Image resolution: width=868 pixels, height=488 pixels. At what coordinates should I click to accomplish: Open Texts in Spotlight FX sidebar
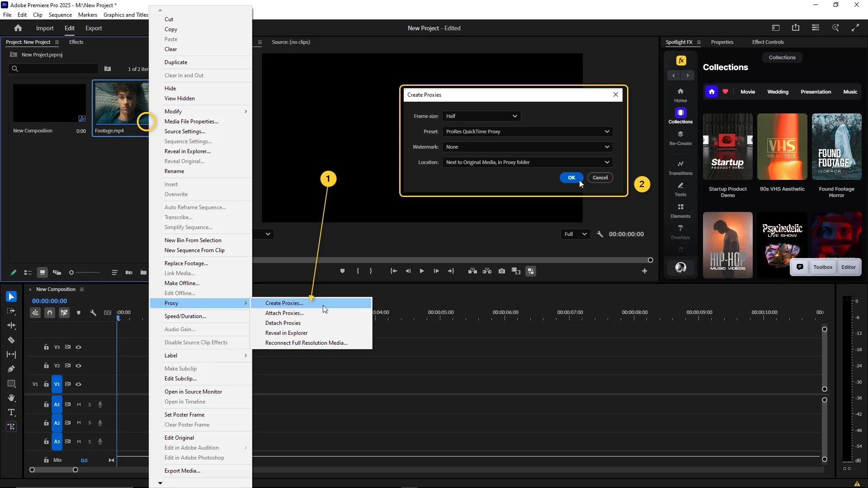pyautogui.click(x=680, y=189)
